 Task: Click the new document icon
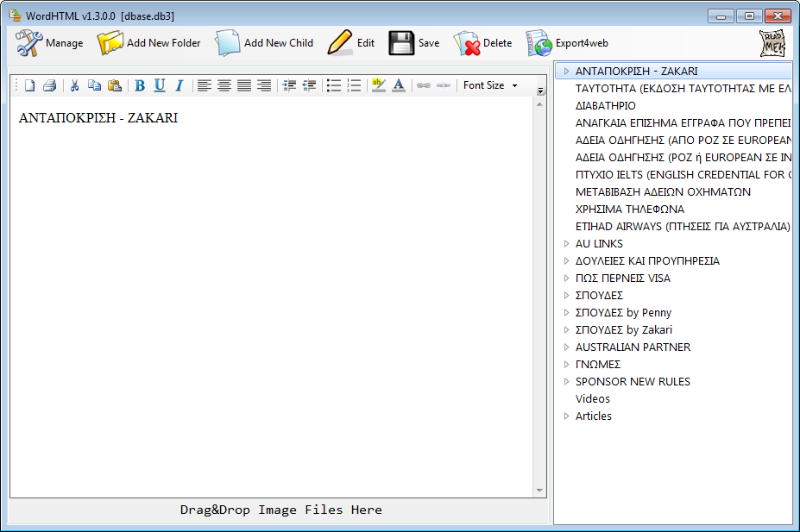(x=29, y=85)
